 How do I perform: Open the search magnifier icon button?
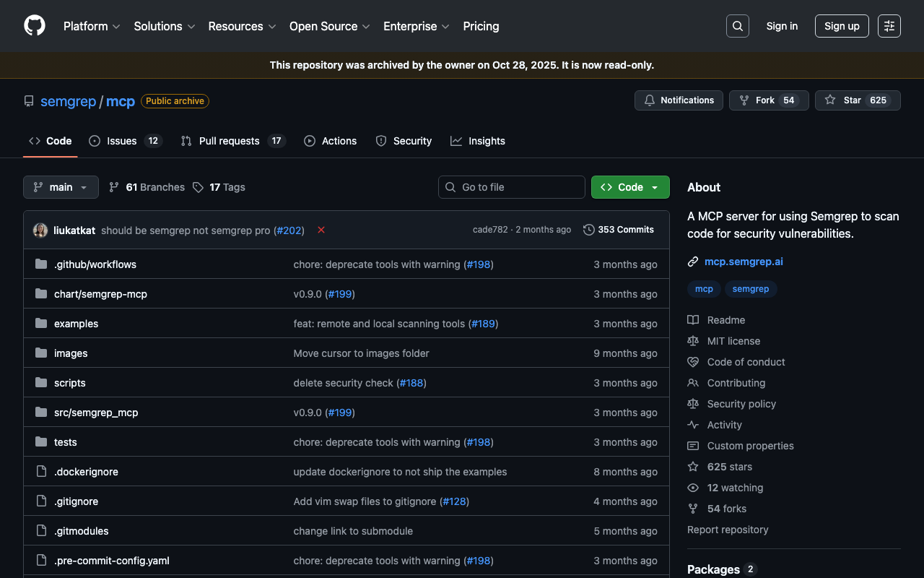coord(737,26)
